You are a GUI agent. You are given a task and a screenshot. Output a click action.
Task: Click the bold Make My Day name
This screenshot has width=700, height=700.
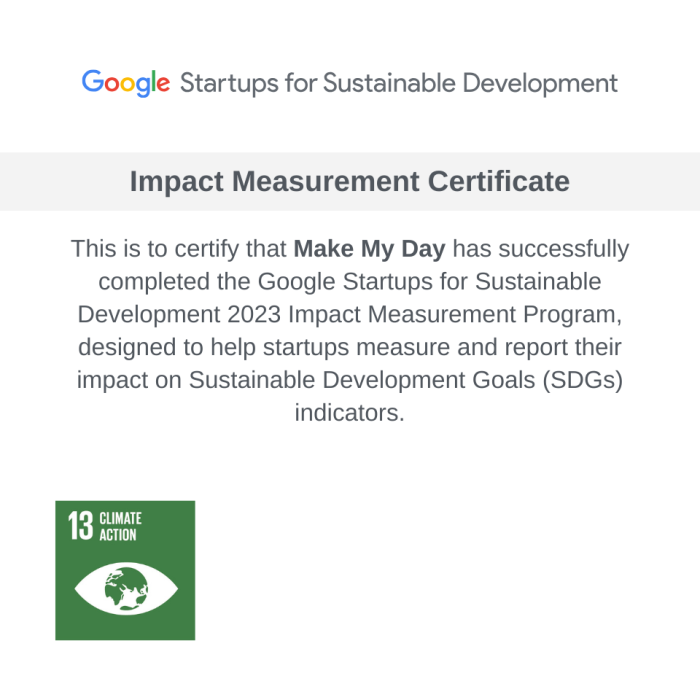click(x=370, y=249)
